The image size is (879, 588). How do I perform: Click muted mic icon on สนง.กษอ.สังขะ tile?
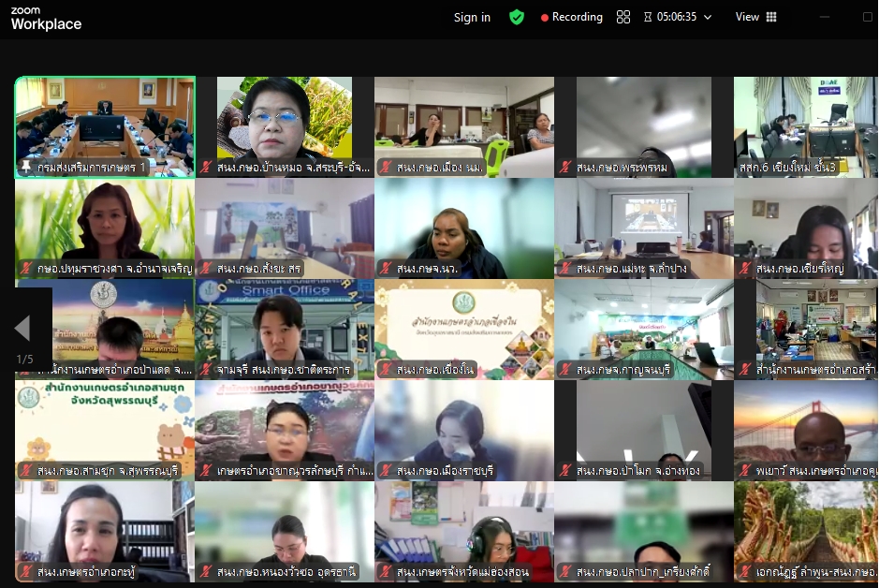point(207,269)
